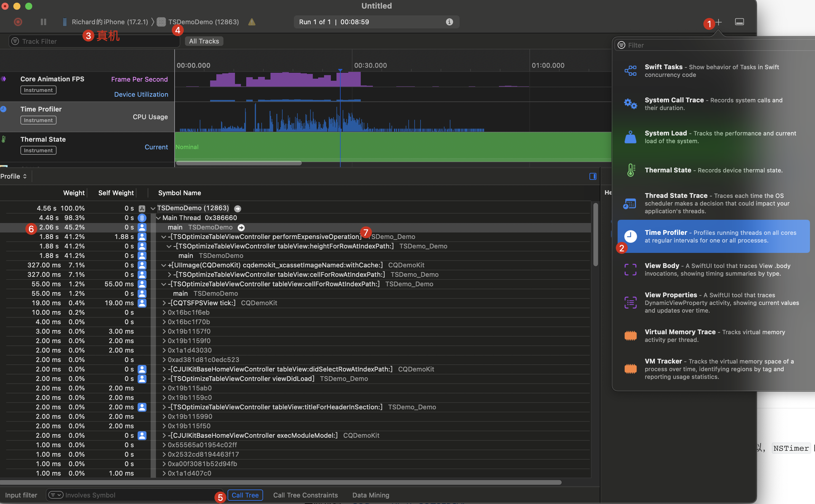Viewport: 815px width, 504px height.
Task: Switch to Data Mining tab
Action: tap(371, 495)
